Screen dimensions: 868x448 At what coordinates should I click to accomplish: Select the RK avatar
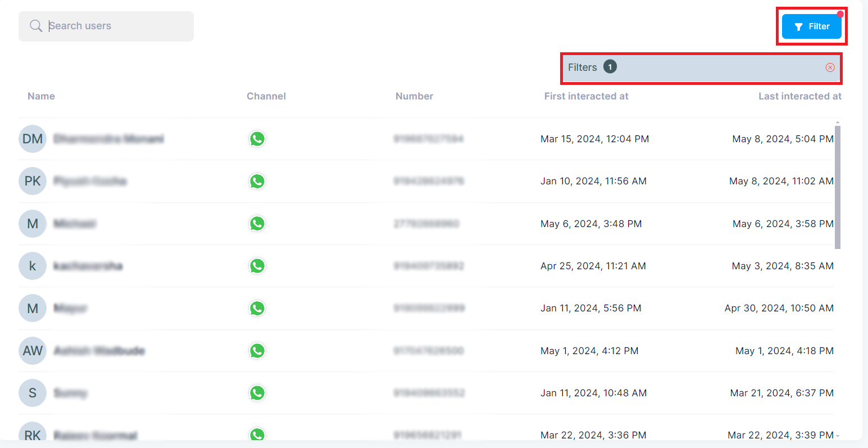(33, 432)
